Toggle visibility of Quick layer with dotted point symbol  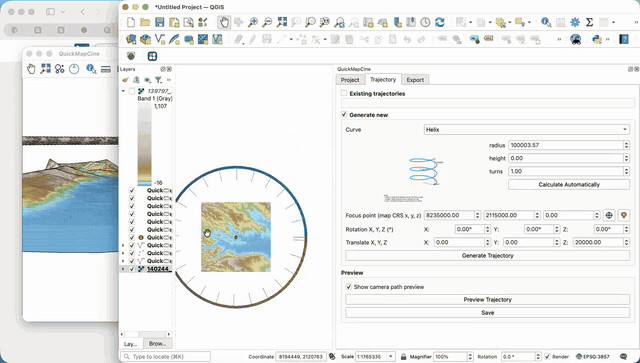point(132,253)
